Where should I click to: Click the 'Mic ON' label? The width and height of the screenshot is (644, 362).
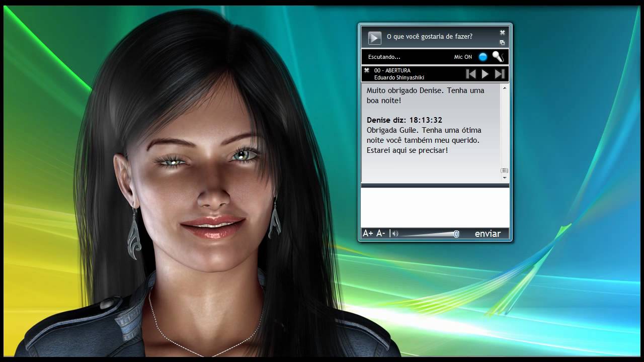pos(463,57)
